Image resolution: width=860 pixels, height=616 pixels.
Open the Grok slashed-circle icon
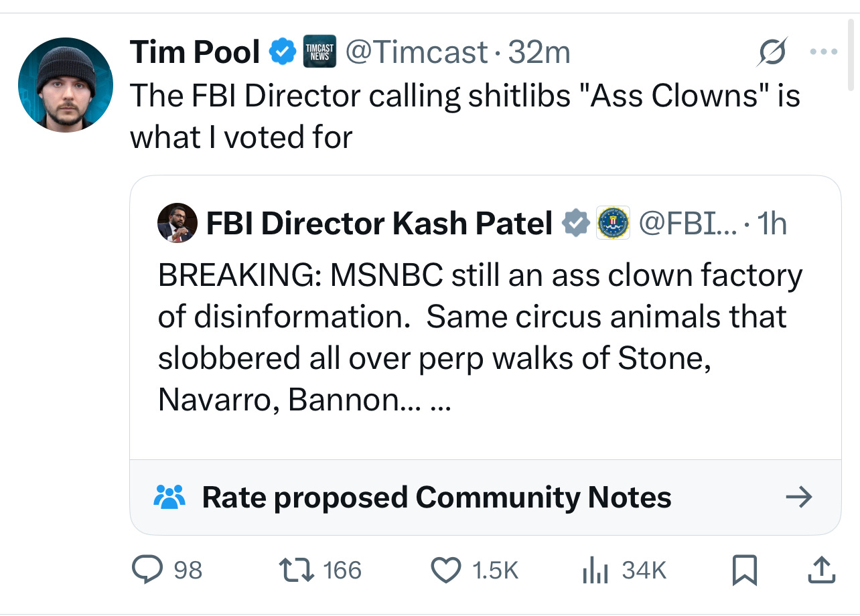[x=770, y=53]
